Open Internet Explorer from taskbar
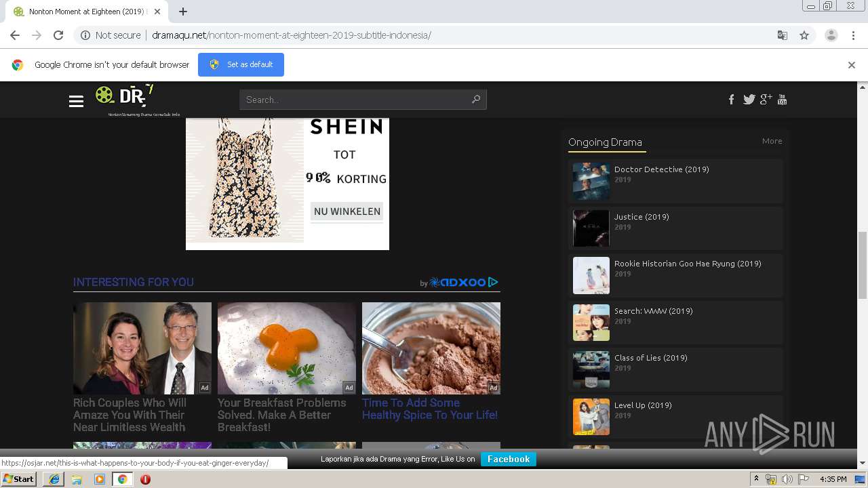The width and height of the screenshot is (868, 488). pyautogui.click(x=54, y=479)
